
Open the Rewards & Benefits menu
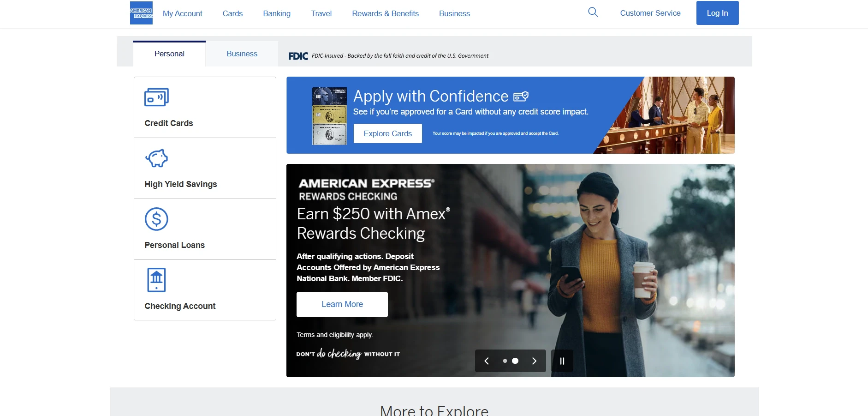(x=386, y=14)
